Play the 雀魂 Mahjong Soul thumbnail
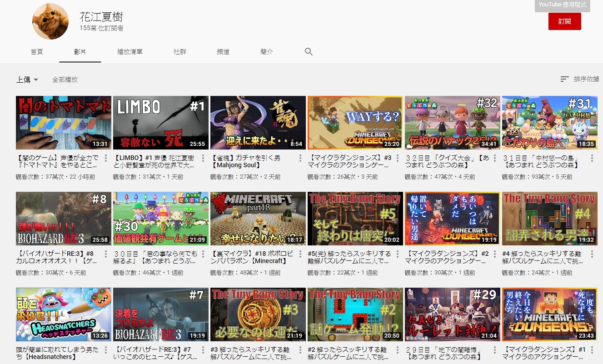This screenshot has height=364, width=603. tap(258, 123)
